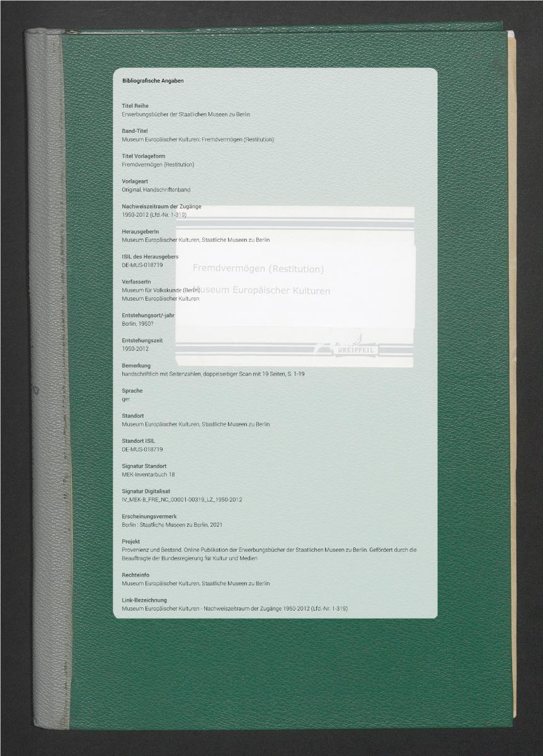Select the 'Entstehungsort/-jahr' label

click(x=147, y=315)
